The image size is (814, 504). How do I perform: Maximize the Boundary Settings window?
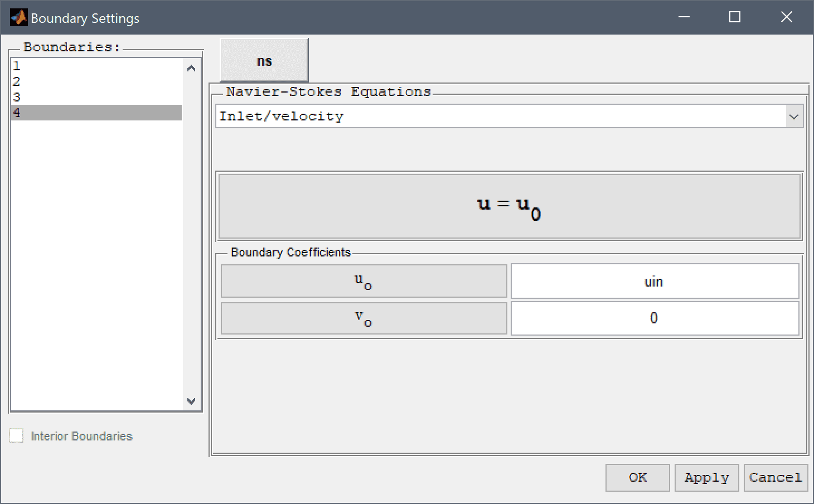(x=735, y=17)
